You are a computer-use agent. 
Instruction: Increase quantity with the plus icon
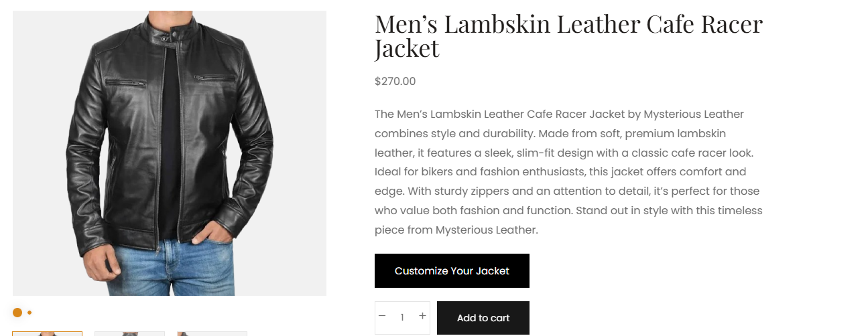[422, 316]
